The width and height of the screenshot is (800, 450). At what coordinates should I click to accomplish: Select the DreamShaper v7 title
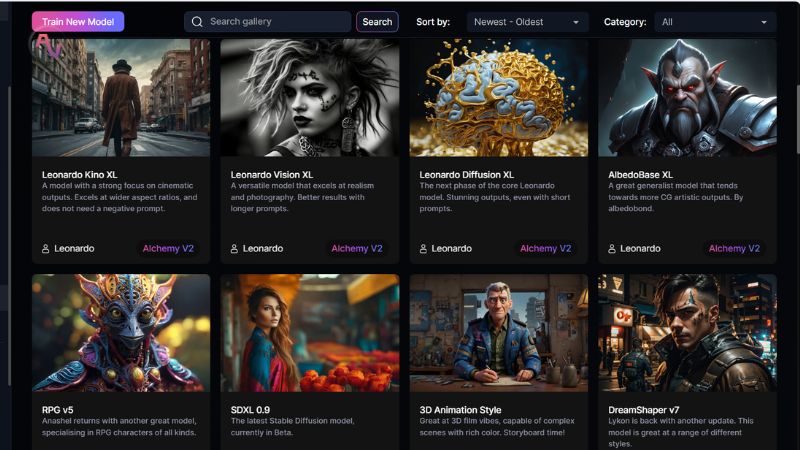644,410
